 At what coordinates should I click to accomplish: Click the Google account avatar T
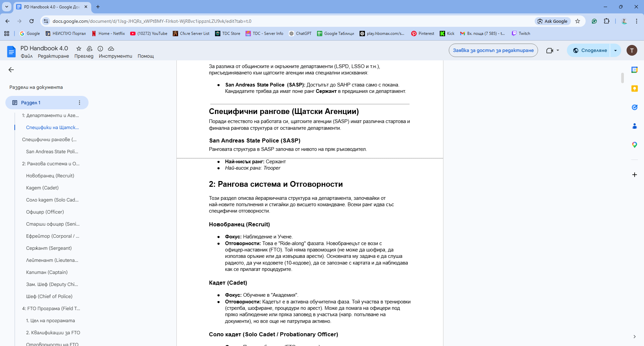coord(632,50)
